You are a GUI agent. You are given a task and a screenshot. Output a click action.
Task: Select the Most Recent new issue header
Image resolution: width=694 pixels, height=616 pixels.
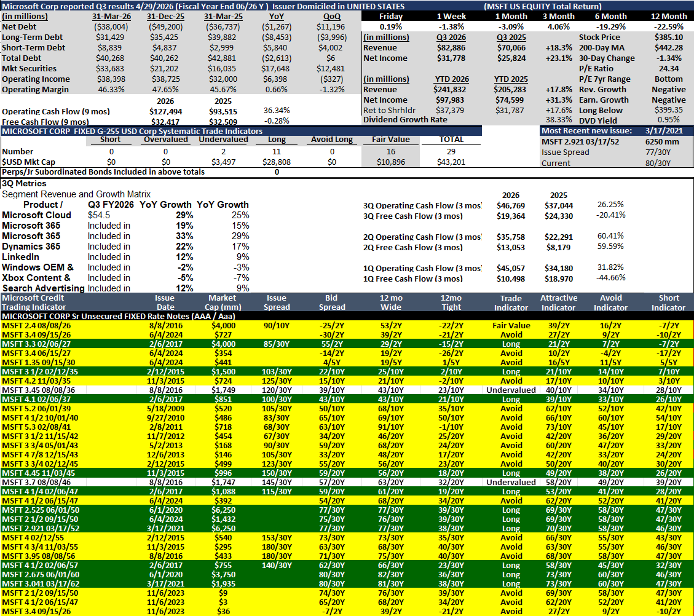[586, 130]
